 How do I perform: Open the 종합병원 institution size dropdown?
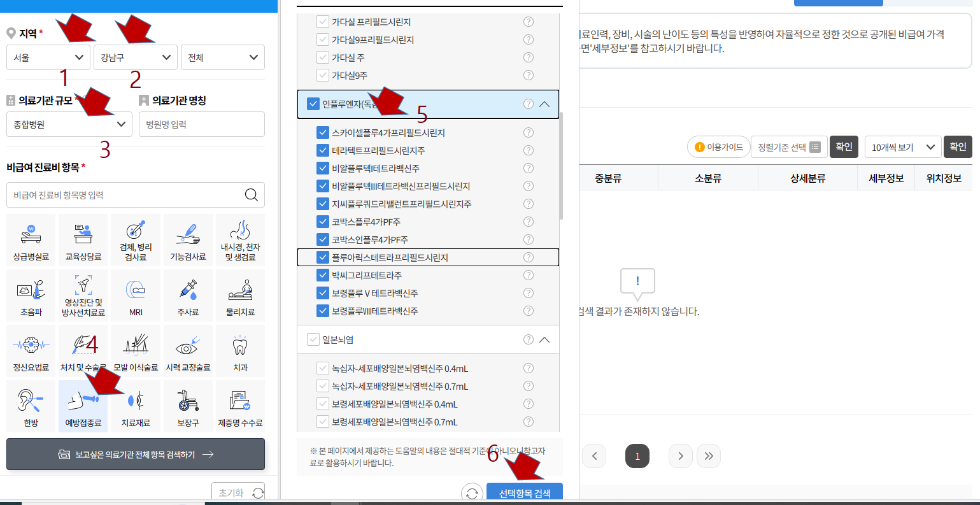click(x=69, y=124)
